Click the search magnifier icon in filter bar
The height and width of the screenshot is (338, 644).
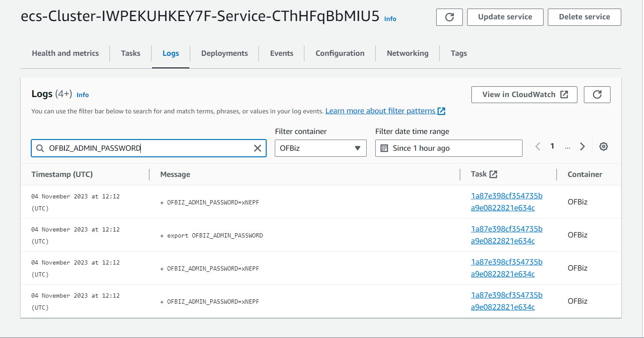(x=40, y=148)
